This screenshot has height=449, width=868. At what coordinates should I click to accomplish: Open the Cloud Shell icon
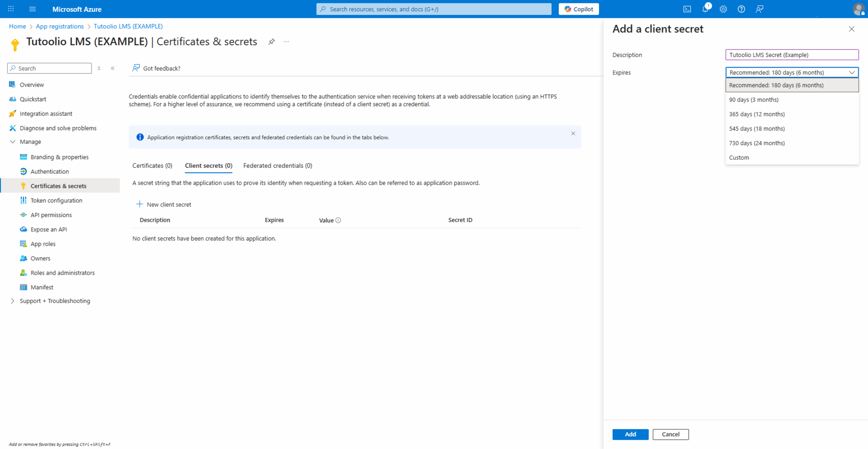(x=687, y=9)
